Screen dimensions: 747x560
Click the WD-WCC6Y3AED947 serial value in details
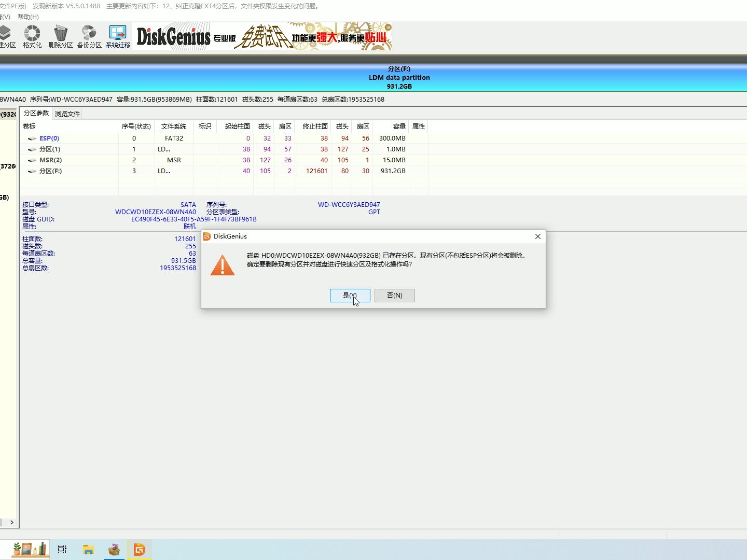(x=349, y=205)
